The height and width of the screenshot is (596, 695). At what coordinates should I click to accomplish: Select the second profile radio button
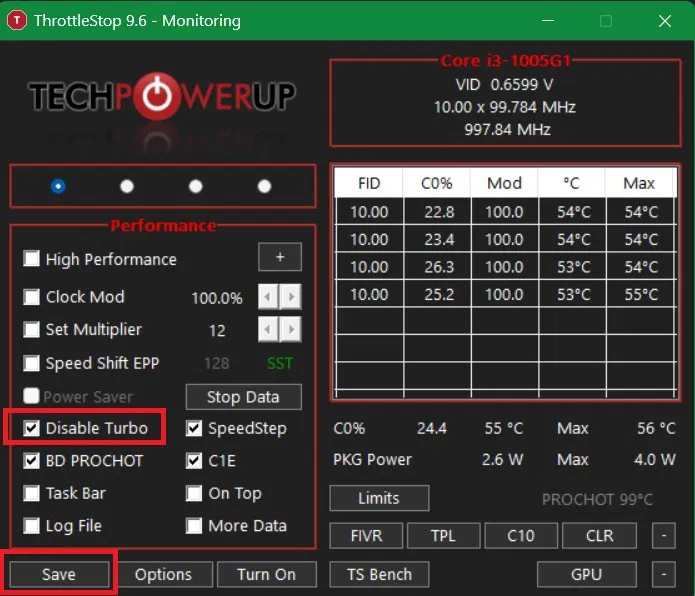coord(127,186)
